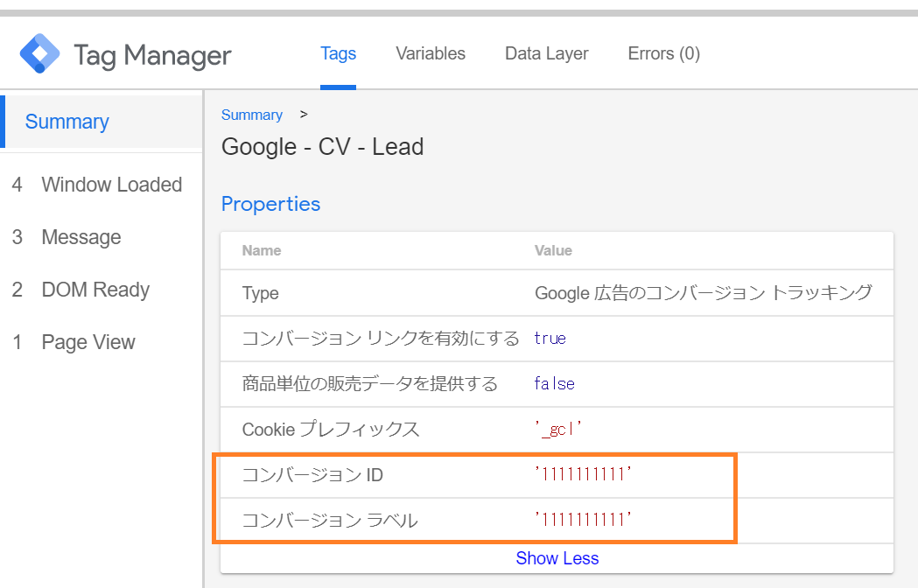Click the '_gcl' Cookie prefix value
The image size is (918, 588).
[x=558, y=430]
